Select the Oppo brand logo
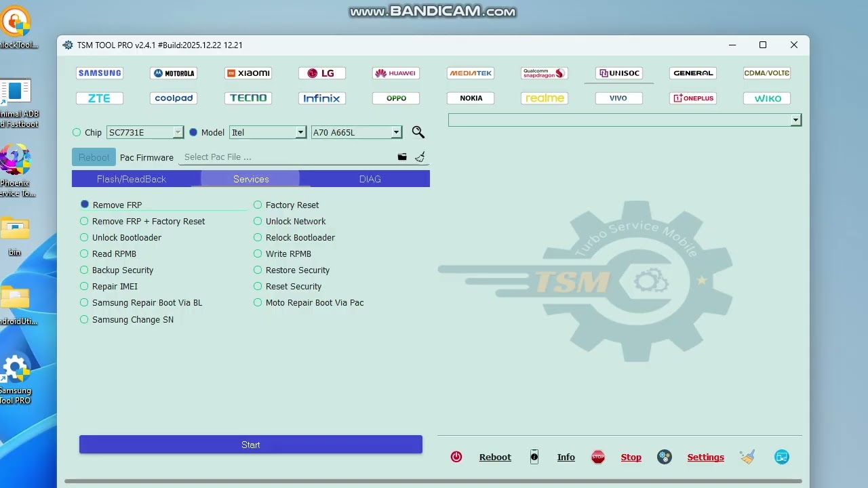The image size is (868, 488). coord(396,98)
